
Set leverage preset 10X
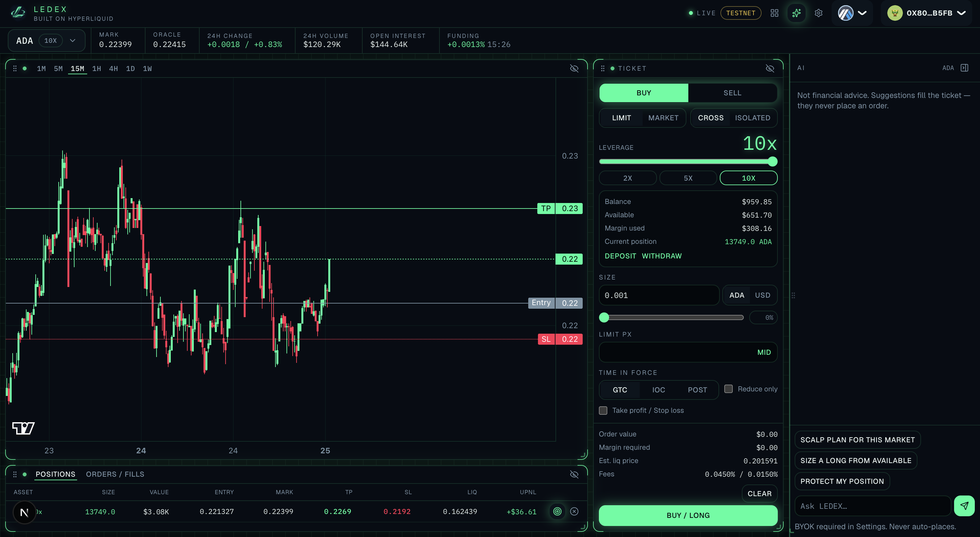(x=749, y=178)
